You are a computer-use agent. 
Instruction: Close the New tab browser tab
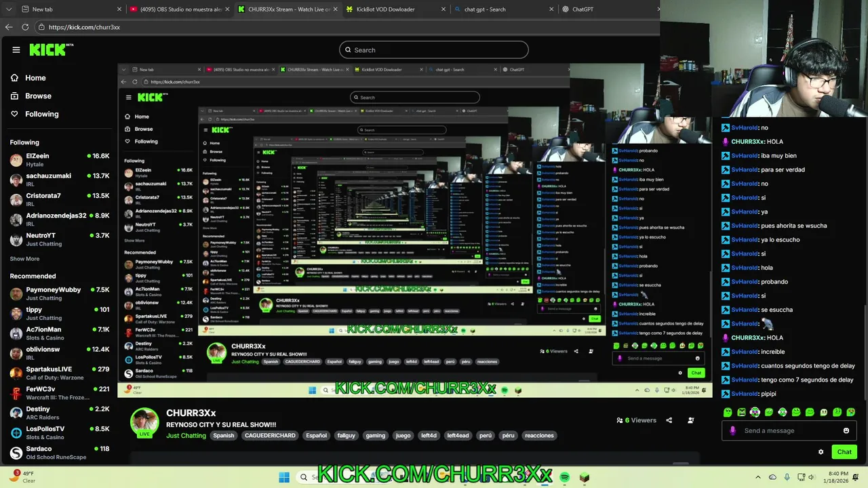tap(119, 9)
